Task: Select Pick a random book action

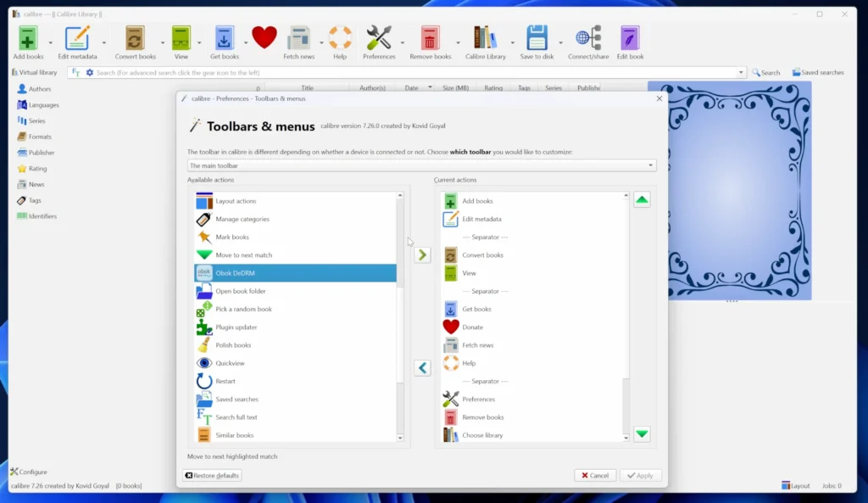Action: point(296,309)
